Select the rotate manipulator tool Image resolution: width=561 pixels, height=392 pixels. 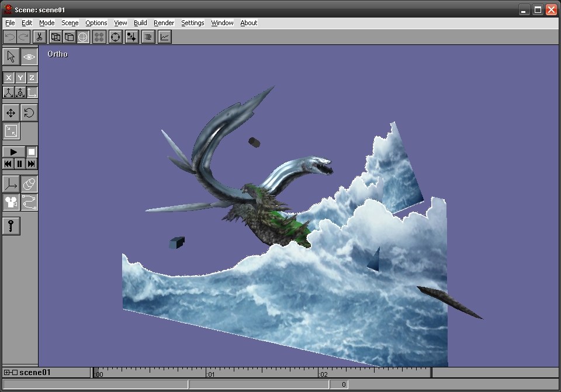coord(28,112)
